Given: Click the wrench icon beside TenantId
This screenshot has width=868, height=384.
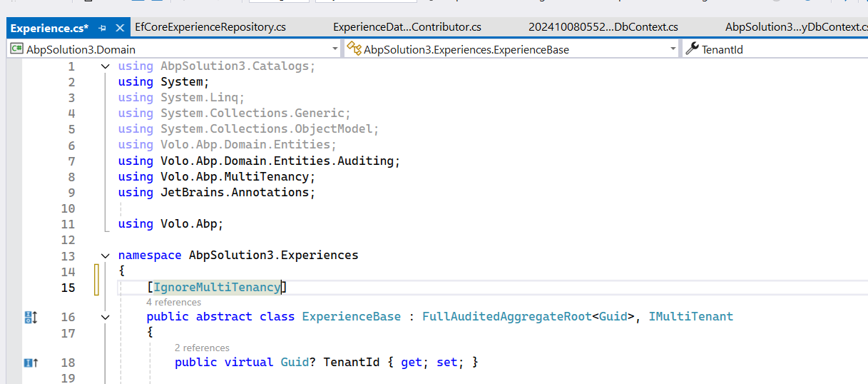Looking at the screenshot, I should point(692,49).
